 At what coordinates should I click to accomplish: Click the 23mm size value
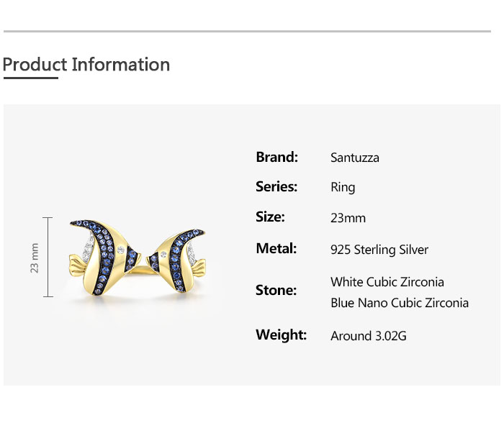pyautogui.click(x=348, y=218)
